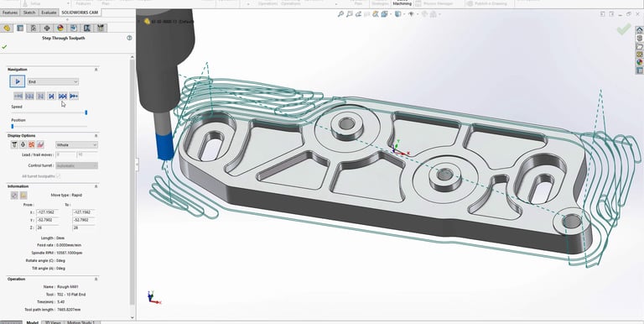Open the PropertyManager tab icon

click(x=20, y=28)
